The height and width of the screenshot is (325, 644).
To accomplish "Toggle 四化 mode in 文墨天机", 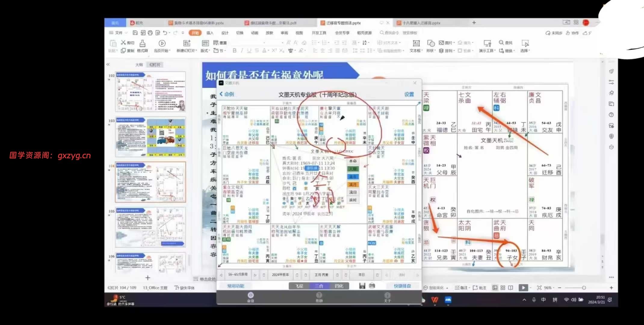I will coord(339,286).
